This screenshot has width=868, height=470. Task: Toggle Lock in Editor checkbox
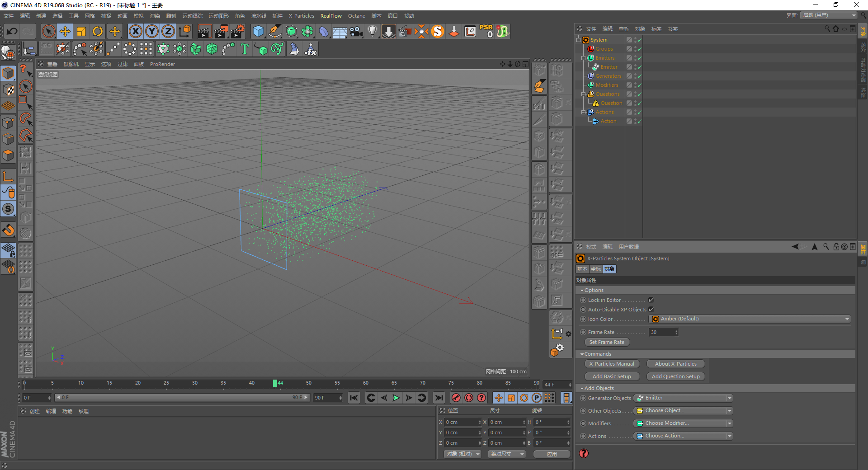(x=651, y=300)
